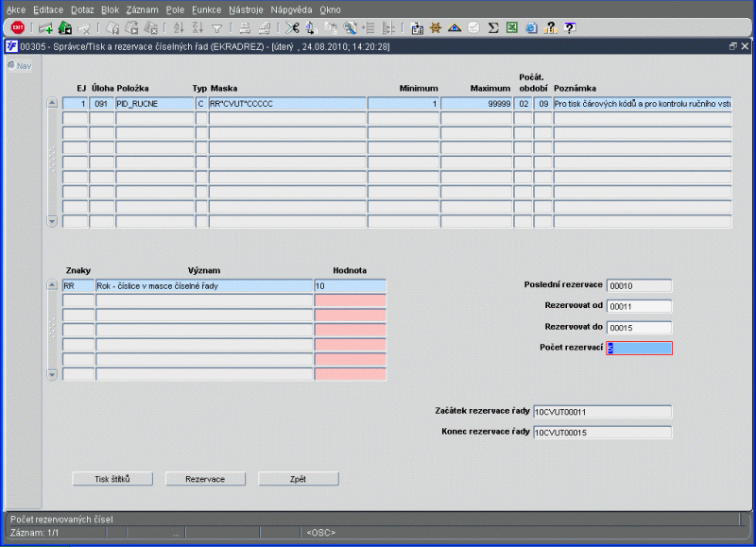Image resolution: width=756 pixels, height=547 pixels.
Task: Click down arrow of the Znaky table scrollbar
Action: click(x=52, y=374)
